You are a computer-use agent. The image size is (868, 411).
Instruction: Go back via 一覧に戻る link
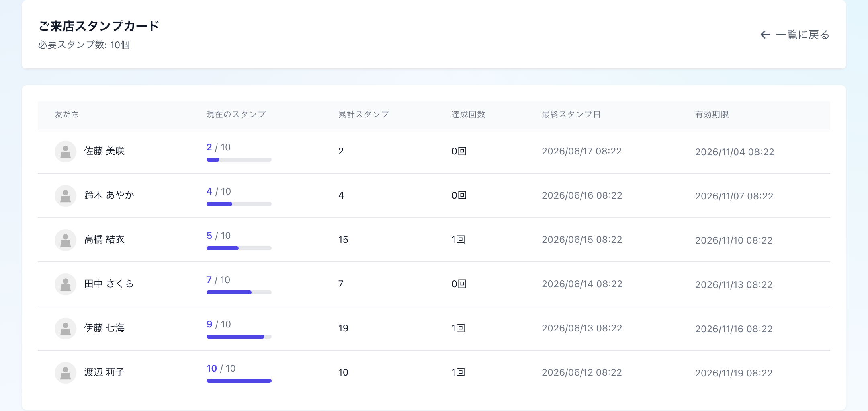coord(795,35)
